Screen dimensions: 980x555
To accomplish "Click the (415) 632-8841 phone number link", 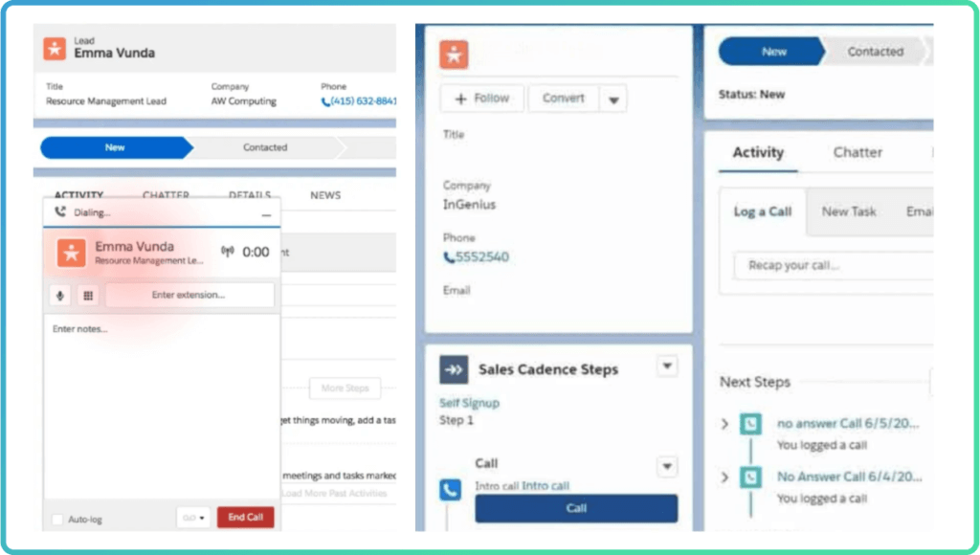I will coord(364,101).
